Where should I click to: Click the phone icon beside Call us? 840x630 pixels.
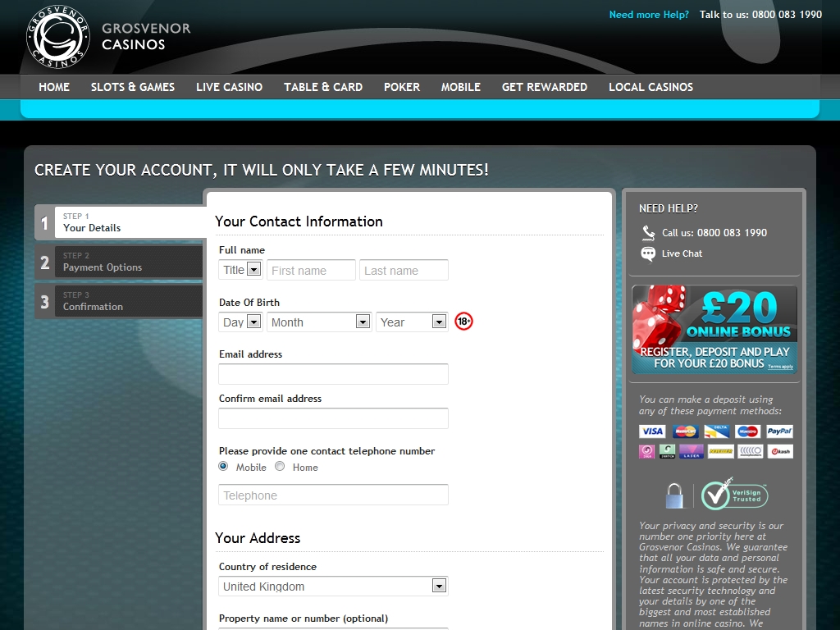[648, 233]
